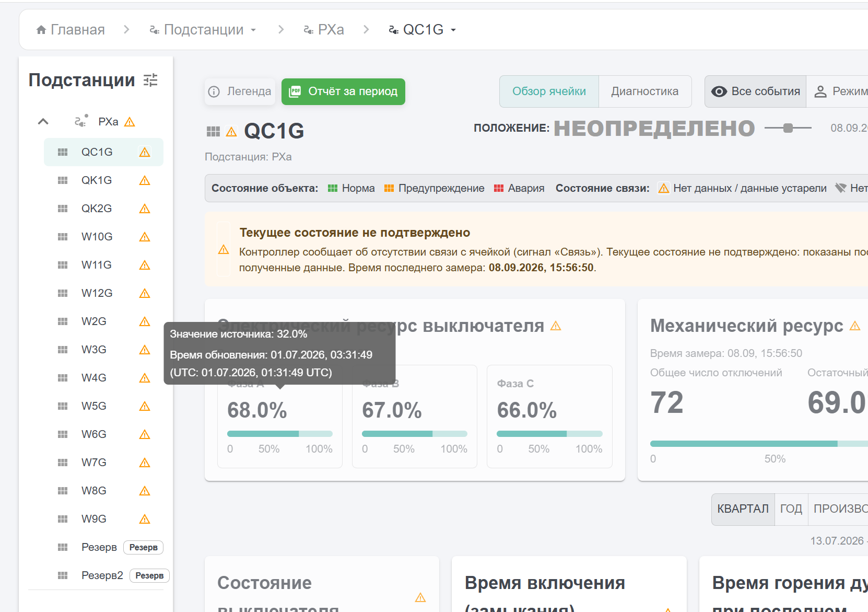The image size is (868, 612).
Task: Click the warning icon beside Механический ресурс
Action: [855, 326]
